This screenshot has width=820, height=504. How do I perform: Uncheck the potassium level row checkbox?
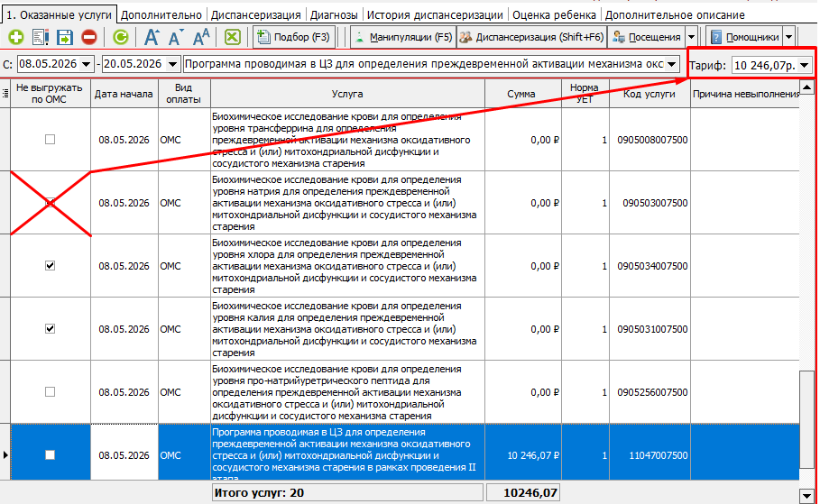pyautogui.click(x=50, y=329)
